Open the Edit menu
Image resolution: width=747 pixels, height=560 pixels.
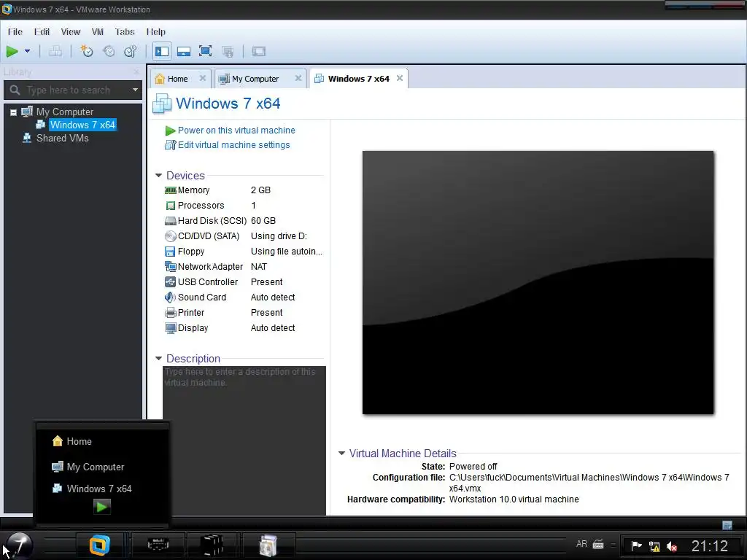[42, 31]
